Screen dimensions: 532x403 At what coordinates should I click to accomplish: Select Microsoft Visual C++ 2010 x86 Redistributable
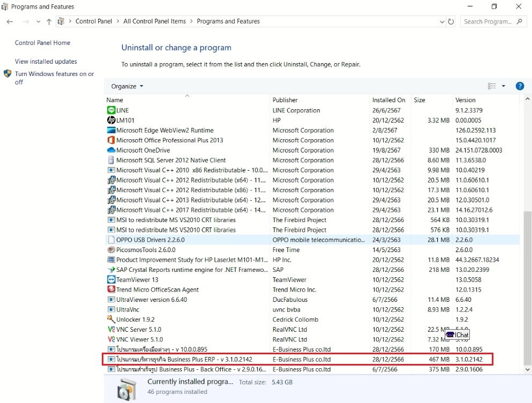coord(312,170)
